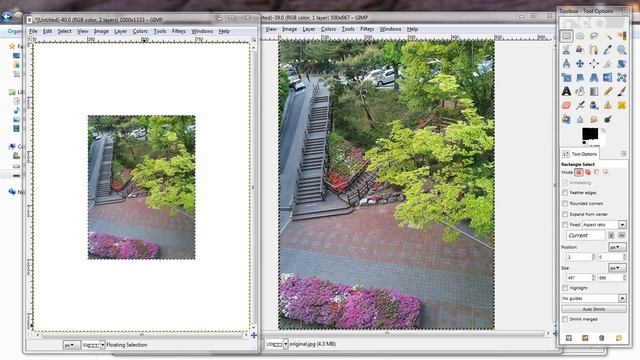Set selection mode to Intersect

pos(606,172)
